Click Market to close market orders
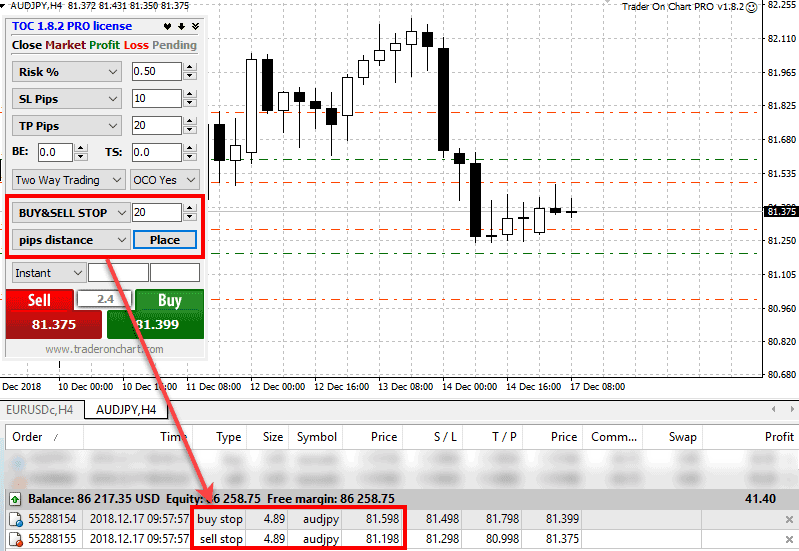The image size is (799, 551). tap(65, 45)
